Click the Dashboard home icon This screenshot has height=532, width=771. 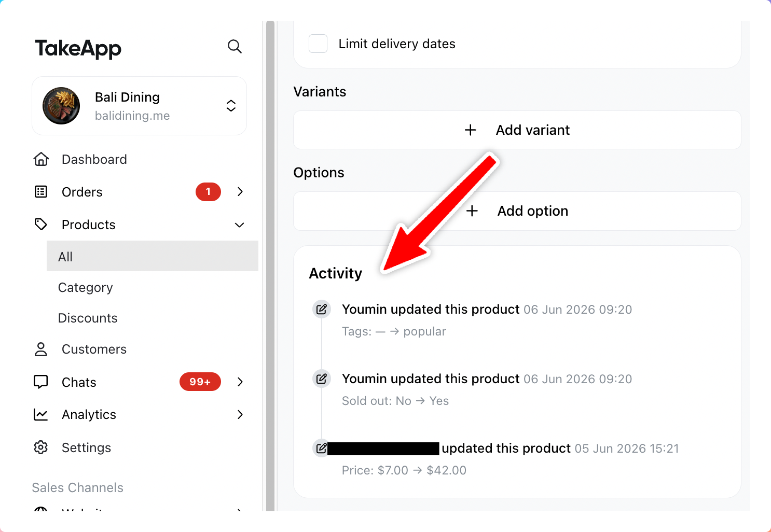(x=41, y=159)
